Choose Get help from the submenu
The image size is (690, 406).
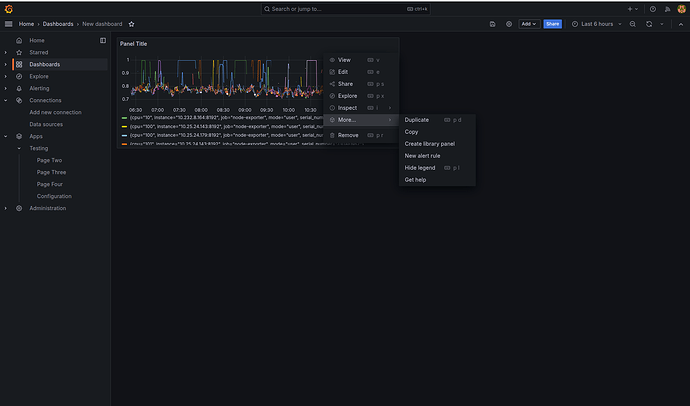[x=437, y=179]
